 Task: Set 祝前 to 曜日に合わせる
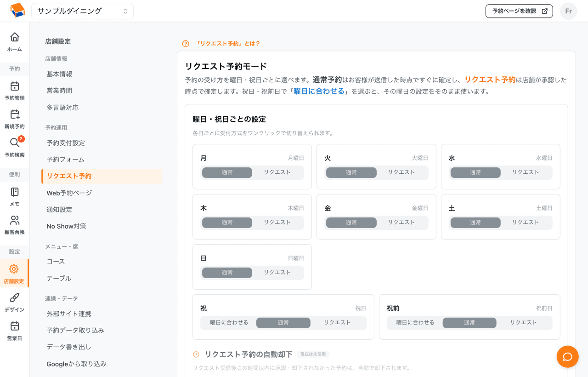(x=415, y=323)
